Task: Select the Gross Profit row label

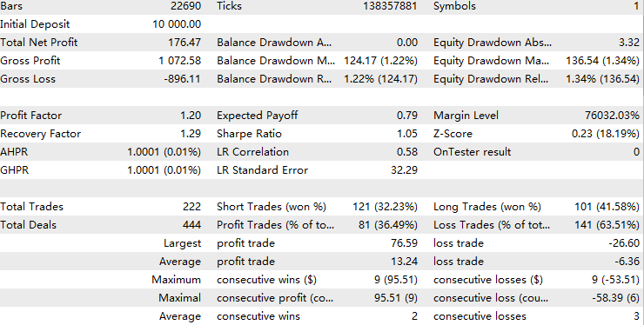Action: pyautogui.click(x=30, y=61)
